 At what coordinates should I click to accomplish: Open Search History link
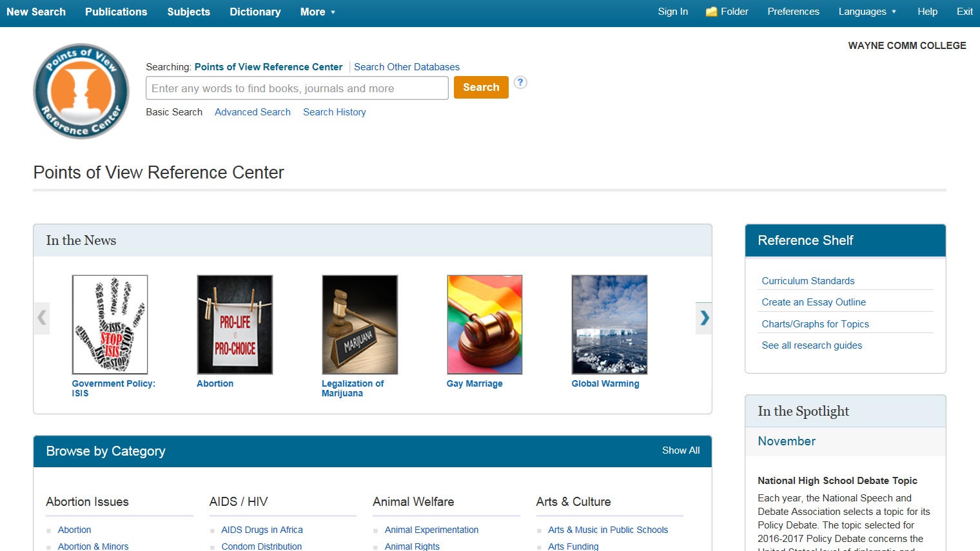[x=335, y=112]
